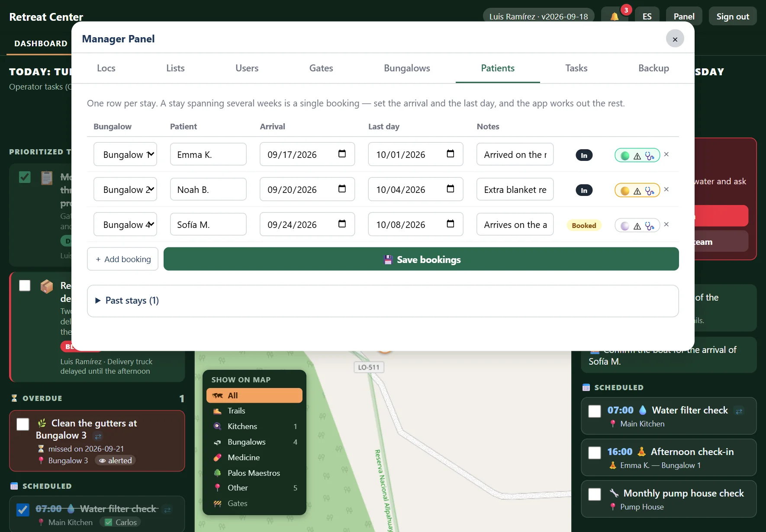The image size is (766, 532).
Task: Show Bungalows on the map
Action: [254, 442]
